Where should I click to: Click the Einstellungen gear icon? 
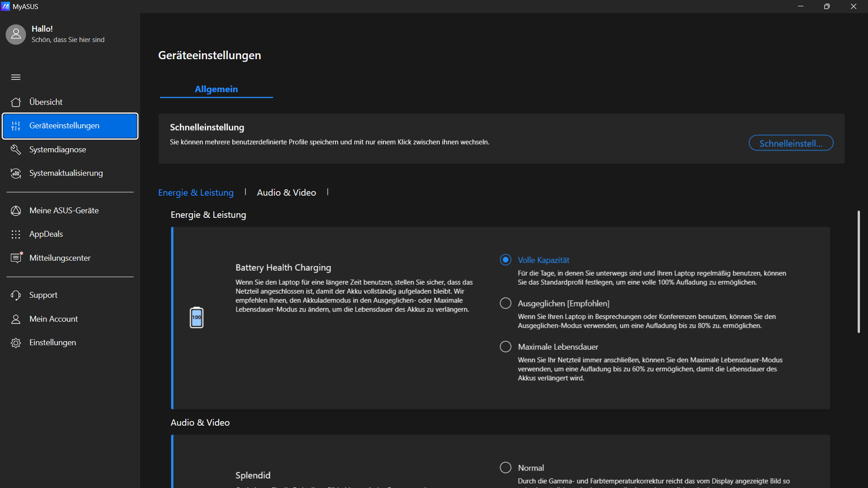click(x=16, y=343)
